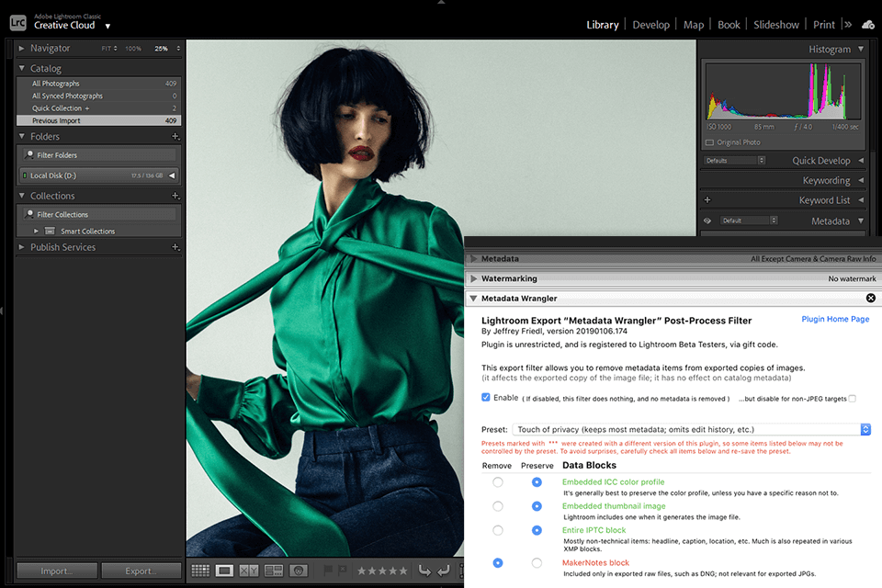Select Preserve for MakerNotes block
Screen dimensions: 882x588
click(x=537, y=562)
